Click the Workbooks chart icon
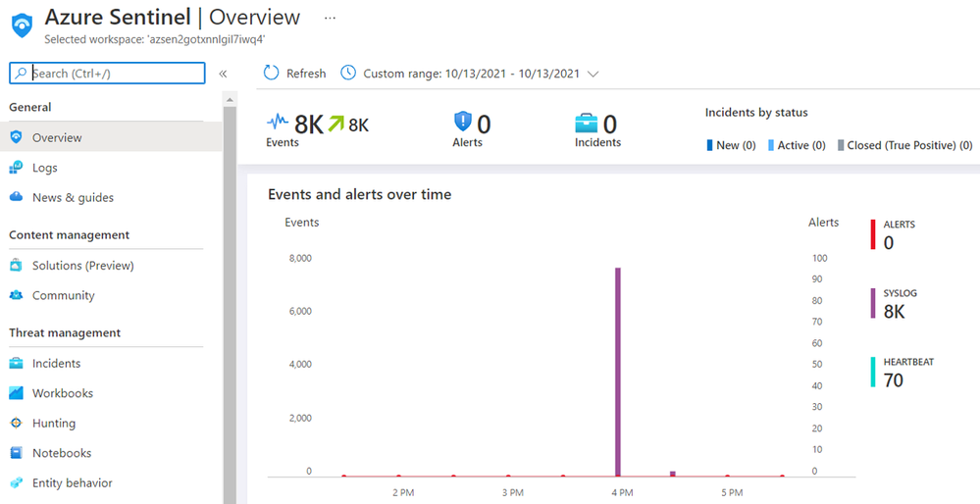Screen dimensions: 980x504 (x=17, y=393)
